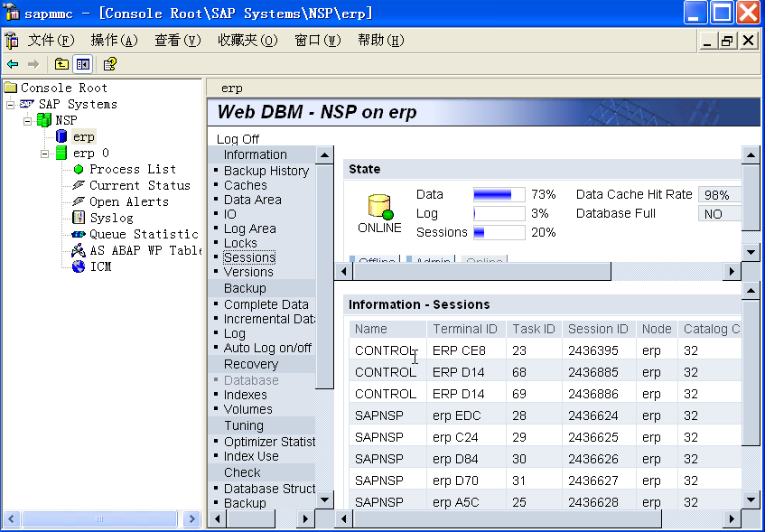The height and width of the screenshot is (532, 765).
Task: Open the 操作(A) menu
Action: click(114, 41)
